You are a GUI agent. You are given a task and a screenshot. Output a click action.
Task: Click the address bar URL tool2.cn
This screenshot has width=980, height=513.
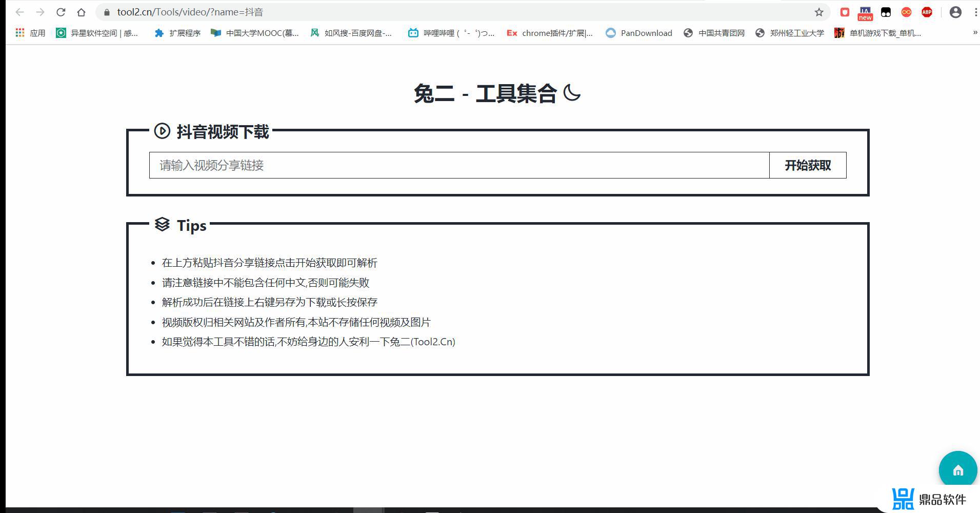(x=190, y=12)
